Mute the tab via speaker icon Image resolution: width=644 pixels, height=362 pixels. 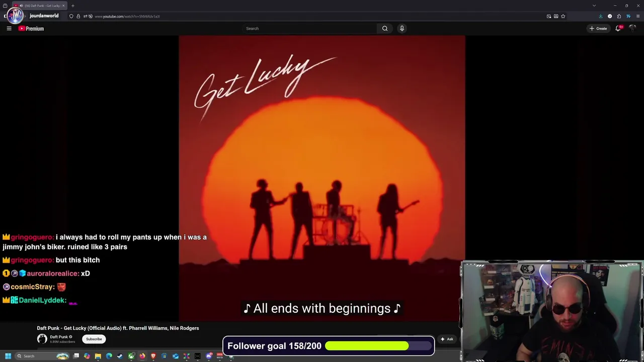click(x=21, y=6)
